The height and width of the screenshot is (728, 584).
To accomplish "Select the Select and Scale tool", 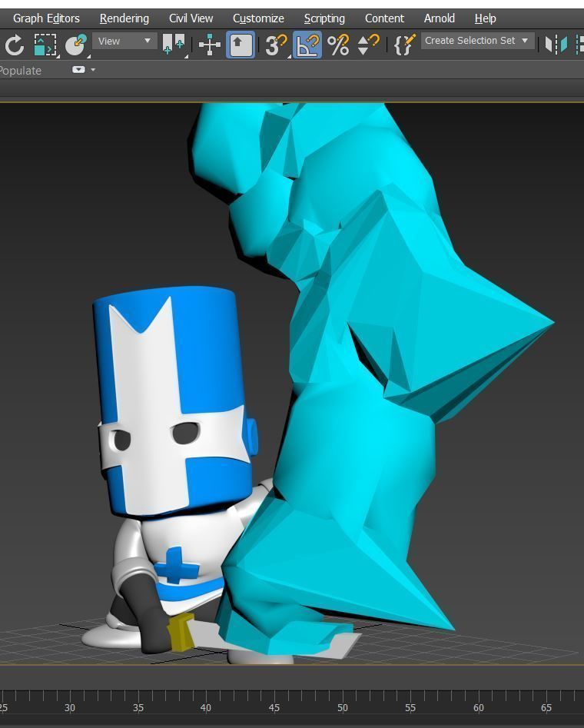I will click(x=45, y=45).
